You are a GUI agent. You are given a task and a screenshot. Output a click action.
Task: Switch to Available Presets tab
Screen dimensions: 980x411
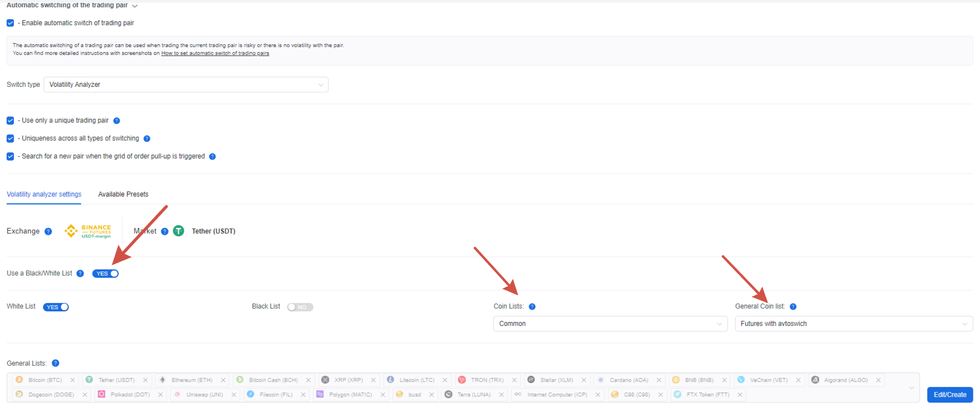coord(123,194)
